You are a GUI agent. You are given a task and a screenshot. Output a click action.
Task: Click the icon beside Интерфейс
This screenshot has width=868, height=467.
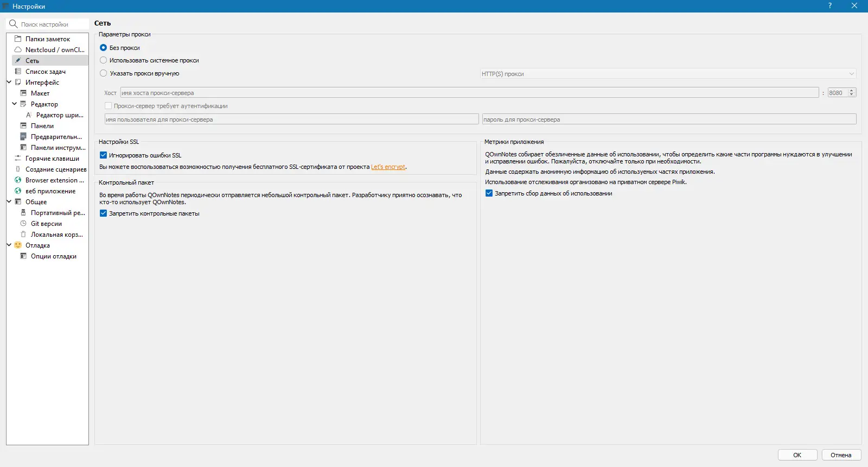coord(18,83)
